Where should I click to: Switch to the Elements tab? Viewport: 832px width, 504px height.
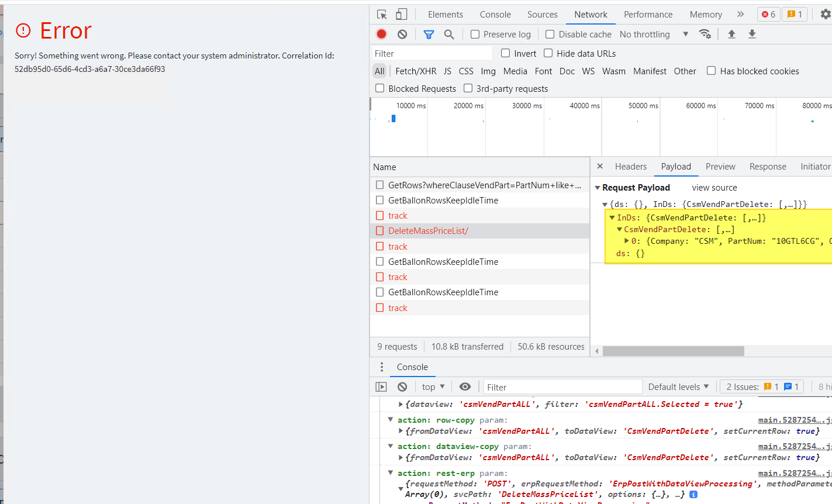[446, 15]
